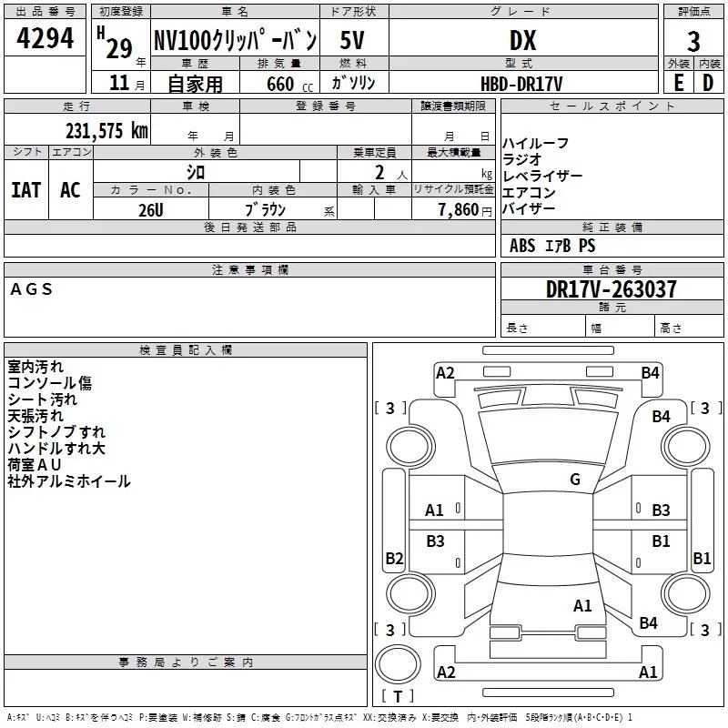Select エアコン in sales points list
The image size is (728, 728).
click(529, 192)
